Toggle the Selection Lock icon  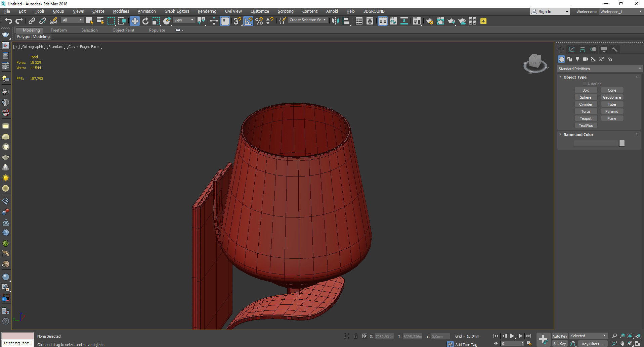click(355, 336)
